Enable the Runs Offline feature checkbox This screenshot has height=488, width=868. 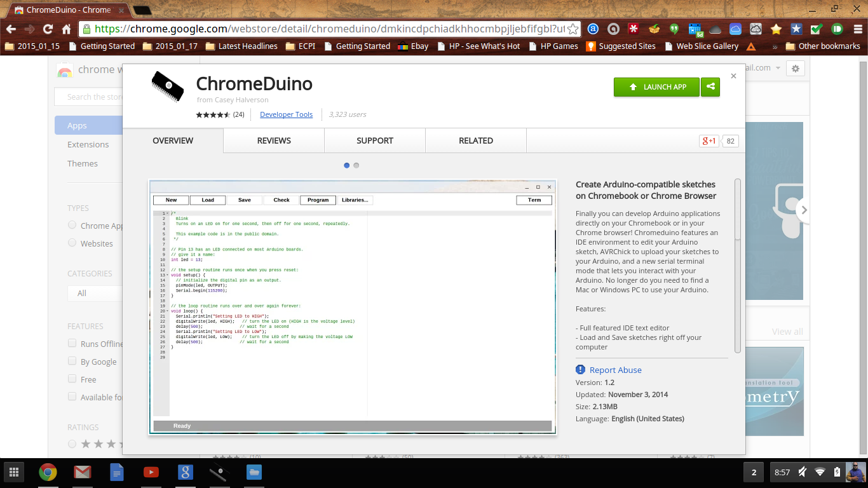(72, 343)
